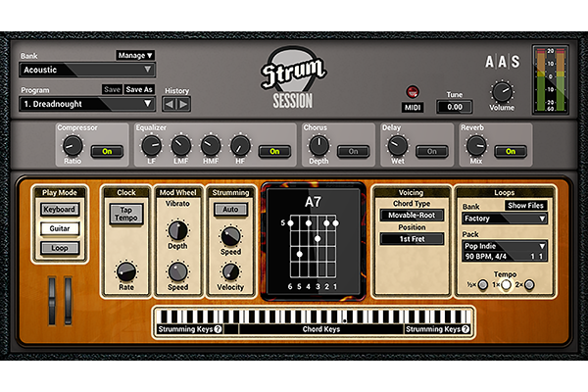588x392 pixels.
Task: Click the Save button
Action: point(112,89)
